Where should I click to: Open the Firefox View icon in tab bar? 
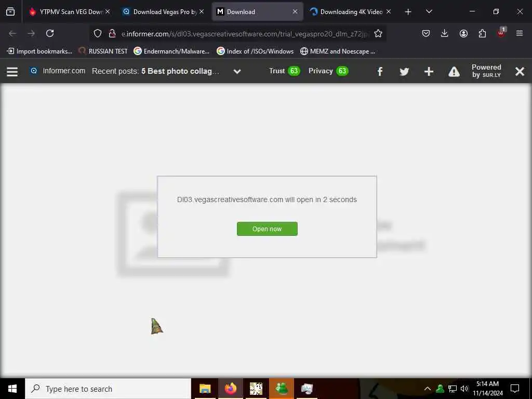10,11
